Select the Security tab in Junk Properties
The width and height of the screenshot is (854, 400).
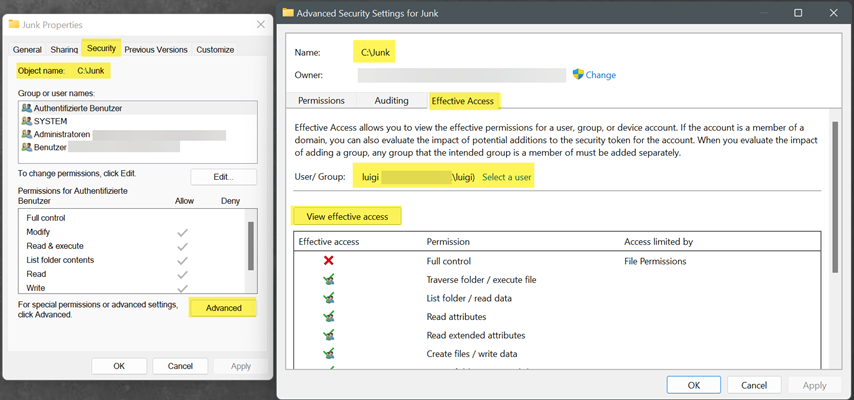click(101, 48)
